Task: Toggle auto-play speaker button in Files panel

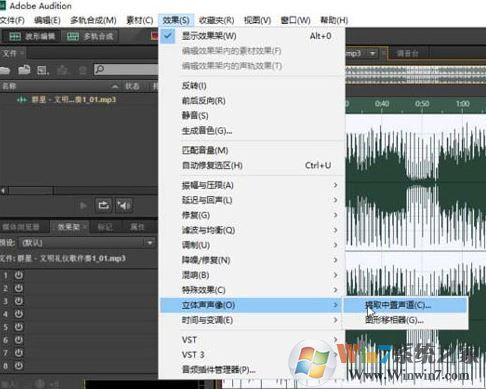Action: point(124,205)
